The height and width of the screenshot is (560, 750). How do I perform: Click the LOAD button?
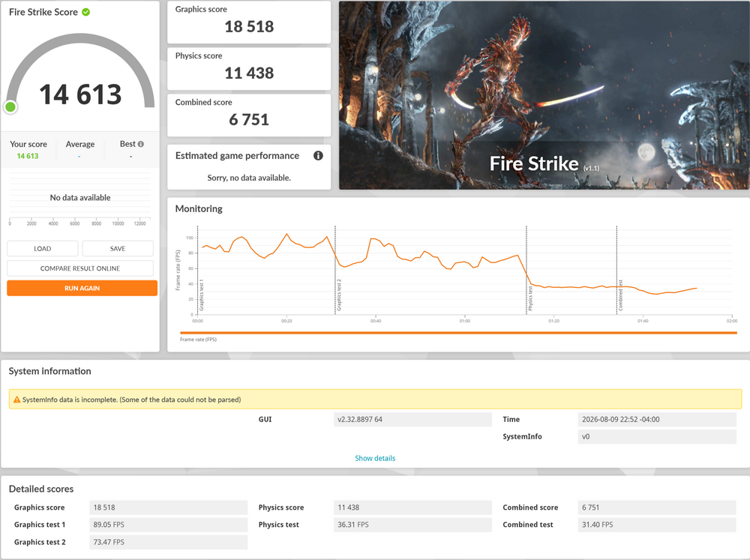(x=43, y=249)
